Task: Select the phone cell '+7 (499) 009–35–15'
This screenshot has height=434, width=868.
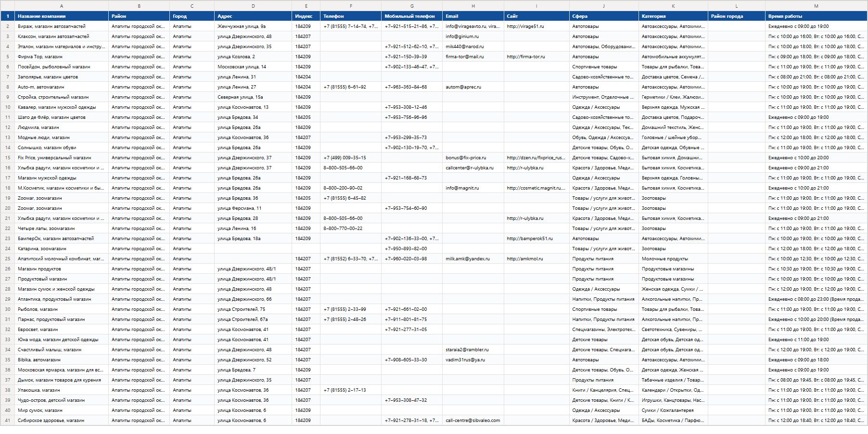Action: click(351, 158)
